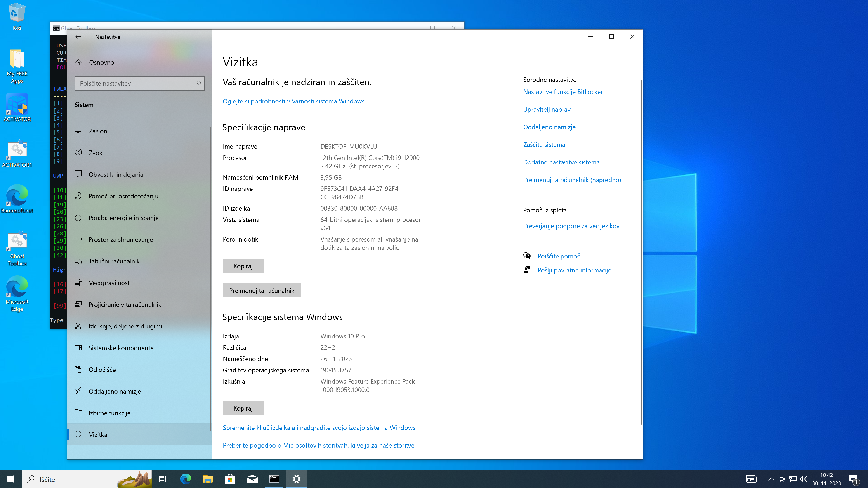Select Baumsoft.net desktop shortcut
This screenshot has height=488, width=868.
pyautogui.click(x=17, y=199)
